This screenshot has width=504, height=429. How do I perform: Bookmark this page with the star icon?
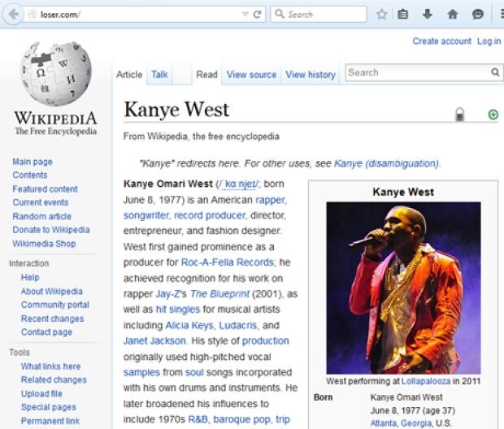pos(381,14)
